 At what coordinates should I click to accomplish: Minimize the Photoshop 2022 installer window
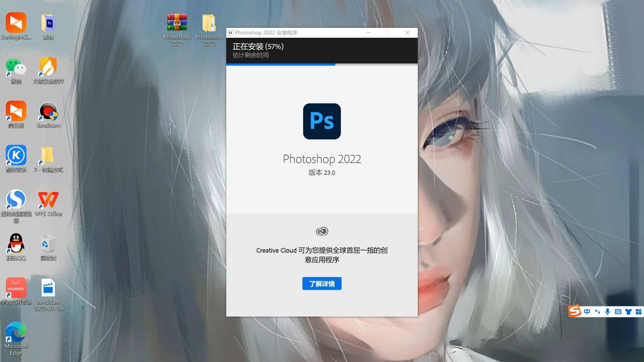[x=368, y=33]
